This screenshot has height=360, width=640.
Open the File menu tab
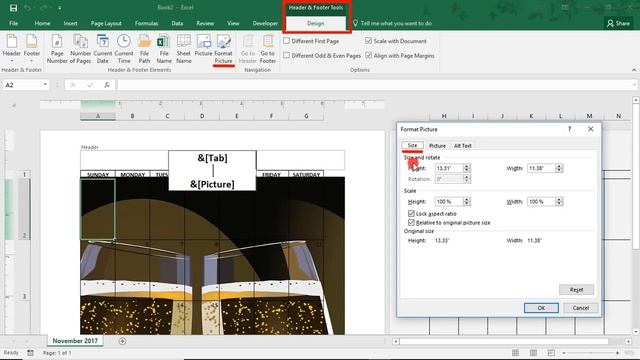pyautogui.click(x=13, y=23)
